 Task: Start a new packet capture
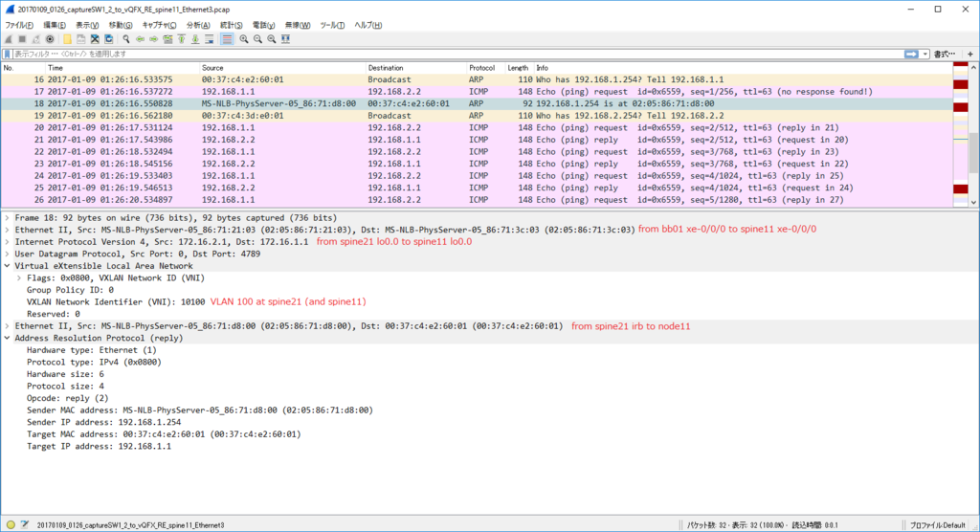(x=8, y=39)
